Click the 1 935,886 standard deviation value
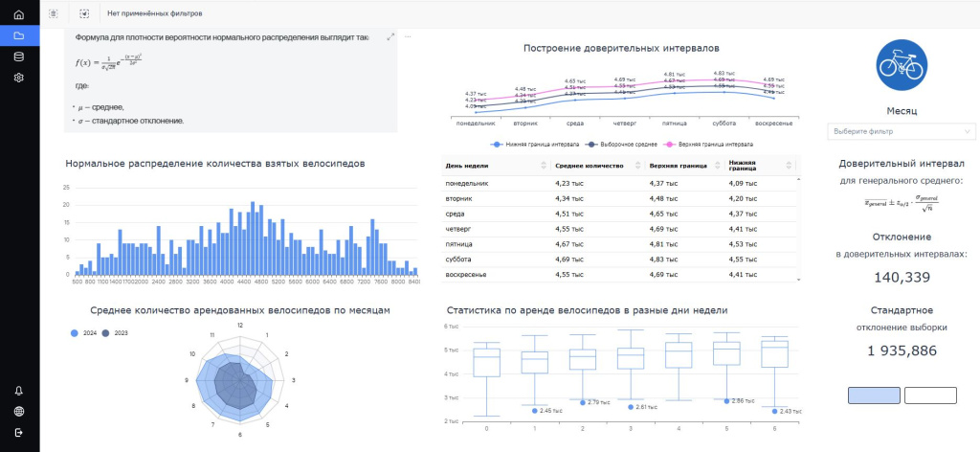The height and width of the screenshot is (452, 980). click(x=902, y=350)
